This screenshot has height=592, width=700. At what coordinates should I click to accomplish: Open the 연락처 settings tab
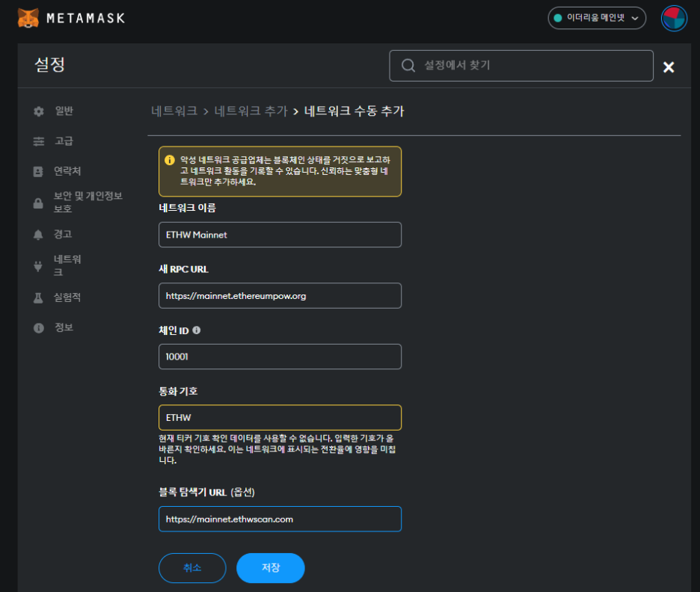click(x=67, y=171)
